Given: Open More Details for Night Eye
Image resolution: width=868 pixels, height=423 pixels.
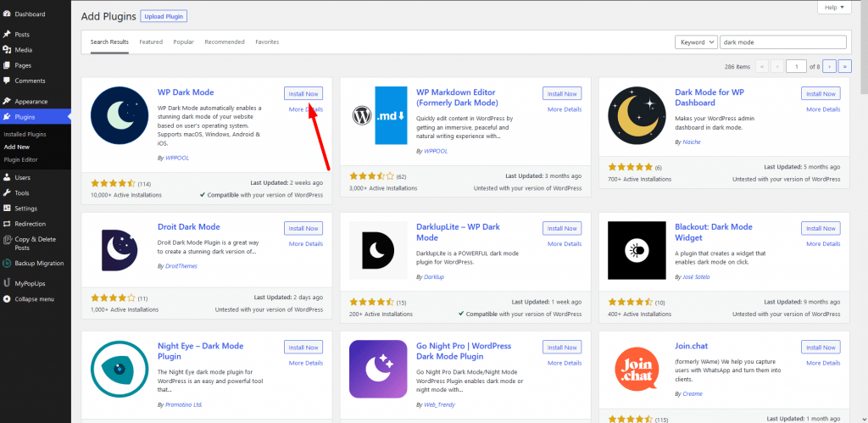Looking at the screenshot, I should 305,363.
